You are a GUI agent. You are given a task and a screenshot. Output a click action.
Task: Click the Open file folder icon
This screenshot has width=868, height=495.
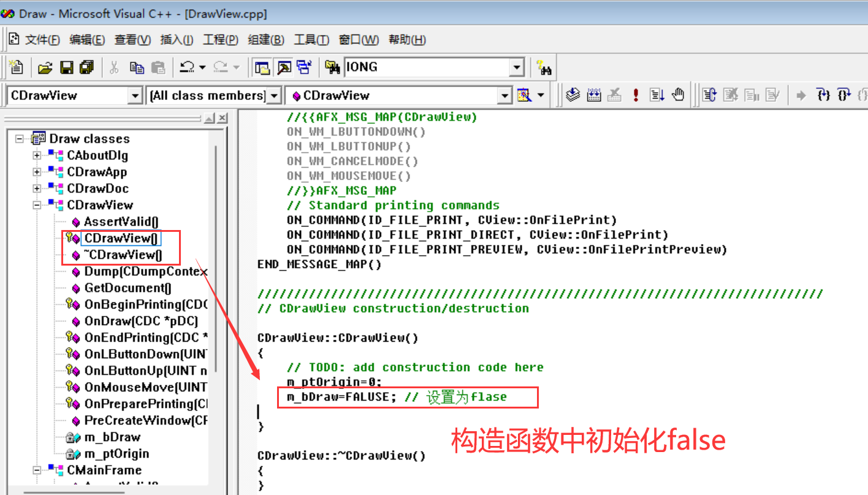45,67
